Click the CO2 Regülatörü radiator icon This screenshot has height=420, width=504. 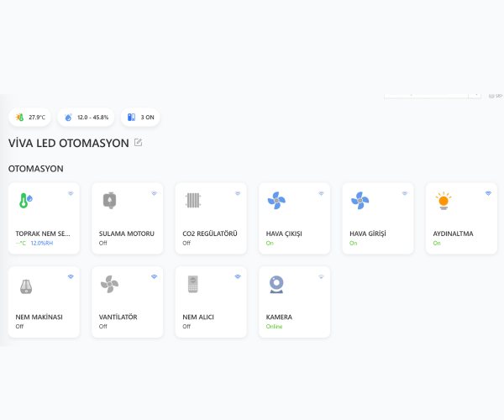(193, 201)
